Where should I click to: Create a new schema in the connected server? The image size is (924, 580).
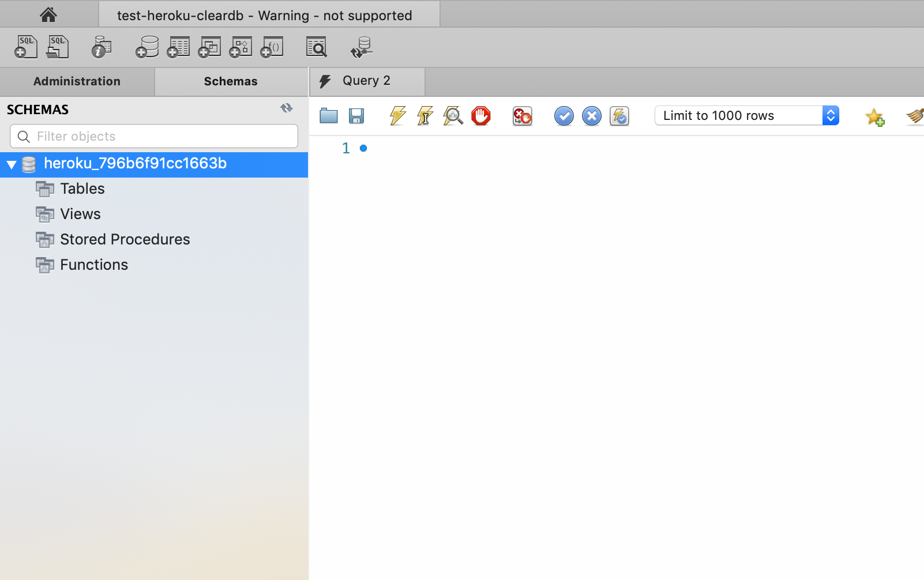[x=147, y=47]
